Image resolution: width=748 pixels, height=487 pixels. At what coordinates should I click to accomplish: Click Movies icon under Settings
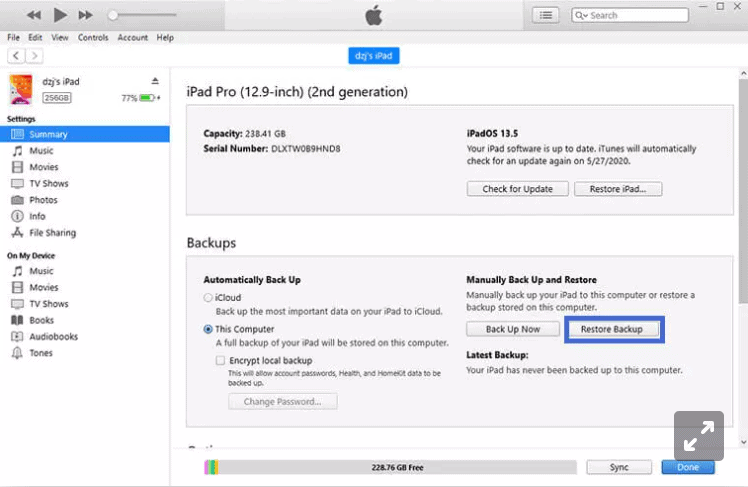point(17,167)
